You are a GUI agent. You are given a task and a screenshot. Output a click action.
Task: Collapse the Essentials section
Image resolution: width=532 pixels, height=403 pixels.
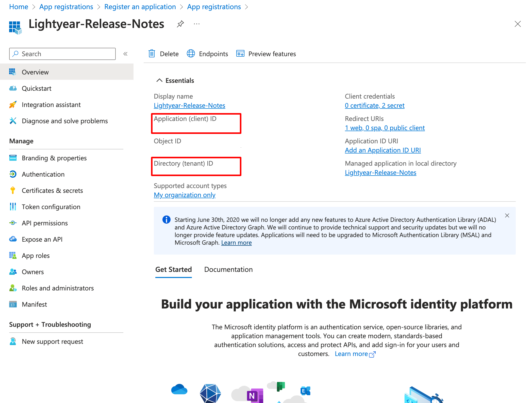[159, 80]
